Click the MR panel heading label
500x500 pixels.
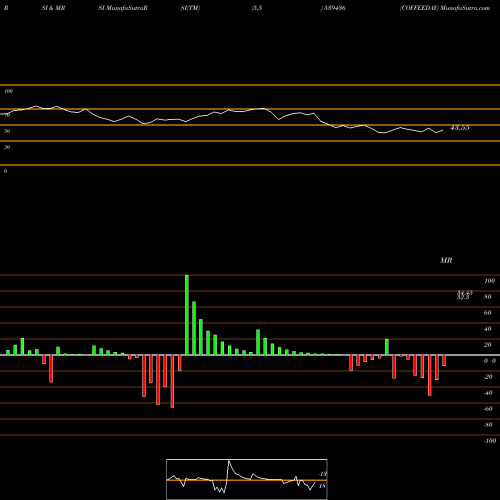tap(446, 260)
